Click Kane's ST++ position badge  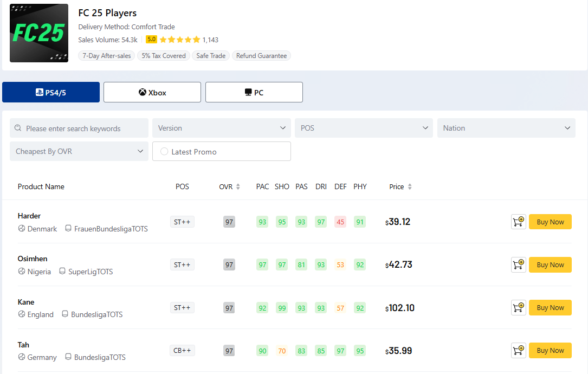pyautogui.click(x=182, y=308)
